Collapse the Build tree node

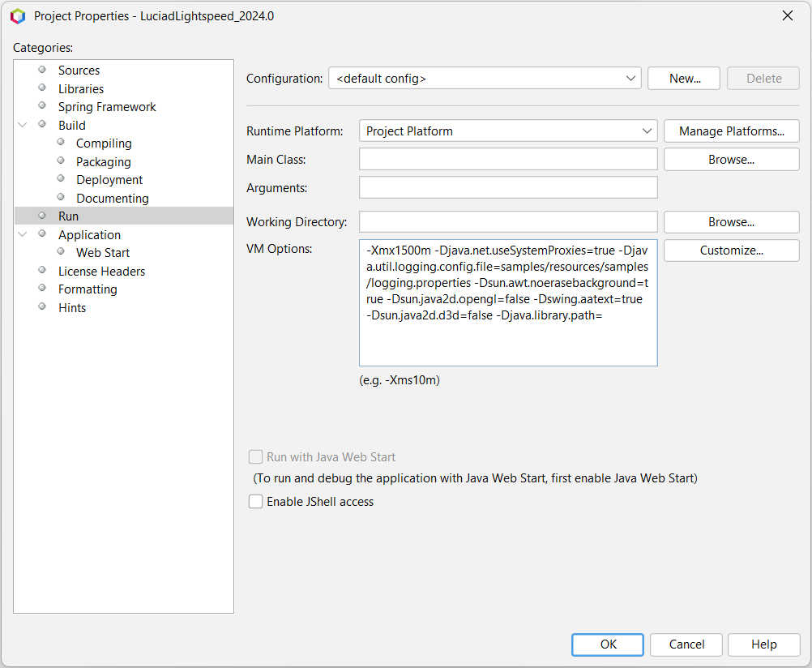pyautogui.click(x=22, y=125)
